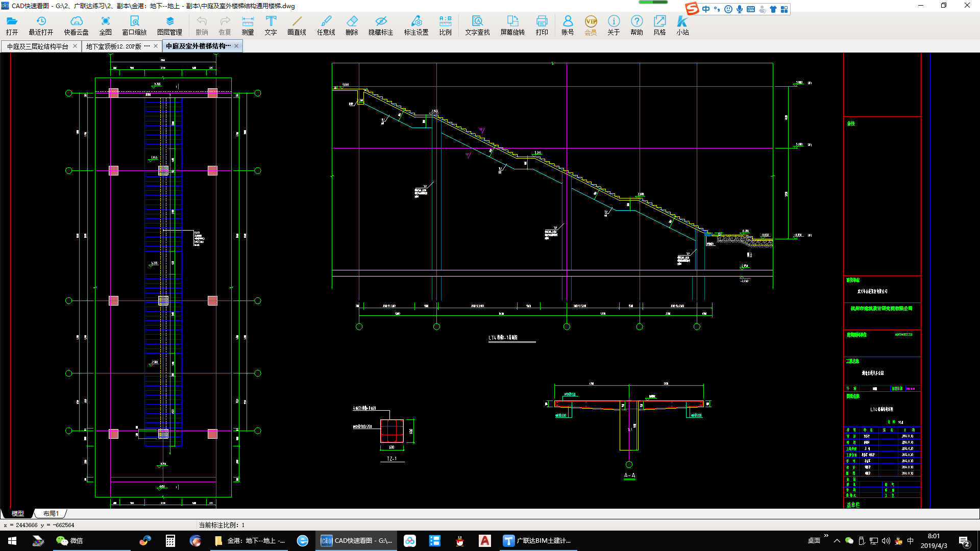Screen dimensions: 980x551
Task: Click 屏幕旋转 screen rotate
Action: point(512,25)
